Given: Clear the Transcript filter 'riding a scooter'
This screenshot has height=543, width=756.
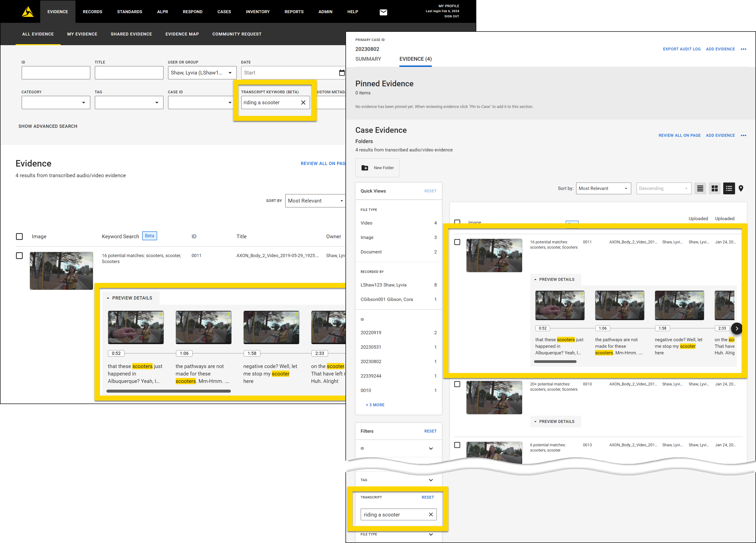Looking at the screenshot, I should tap(431, 515).
